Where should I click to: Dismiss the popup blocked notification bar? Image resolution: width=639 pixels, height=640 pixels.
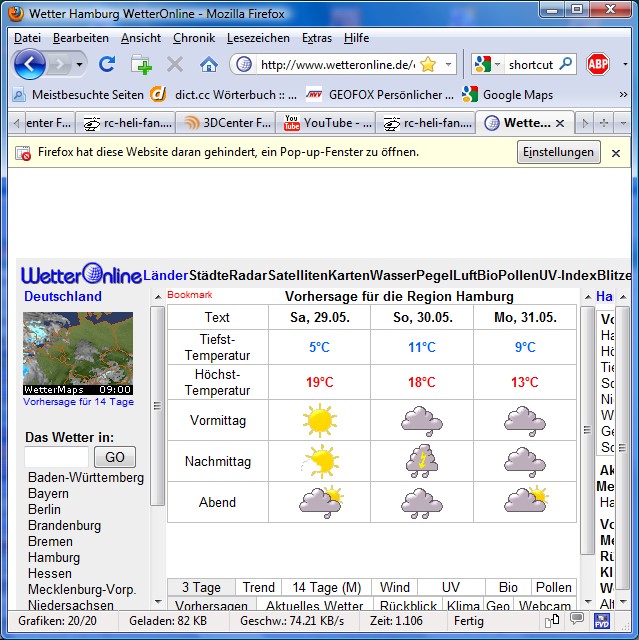[x=616, y=153]
